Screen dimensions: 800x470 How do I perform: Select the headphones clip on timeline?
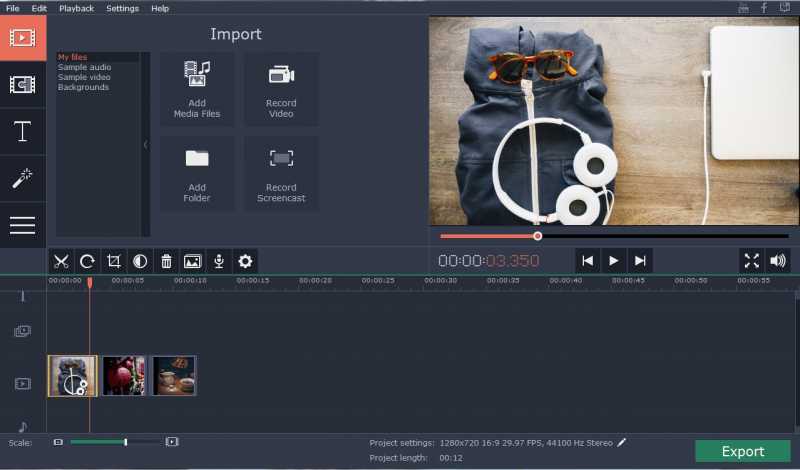click(x=72, y=376)
